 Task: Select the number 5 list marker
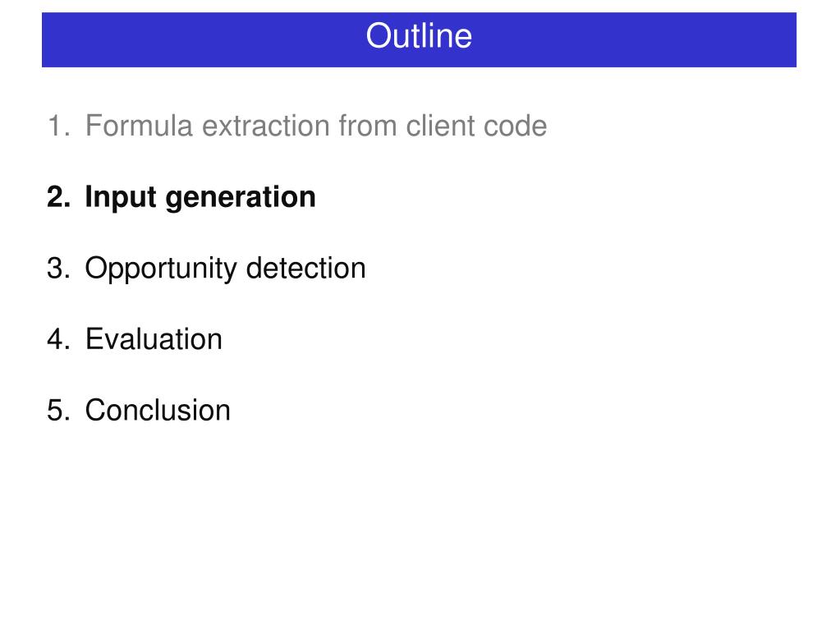58,411
